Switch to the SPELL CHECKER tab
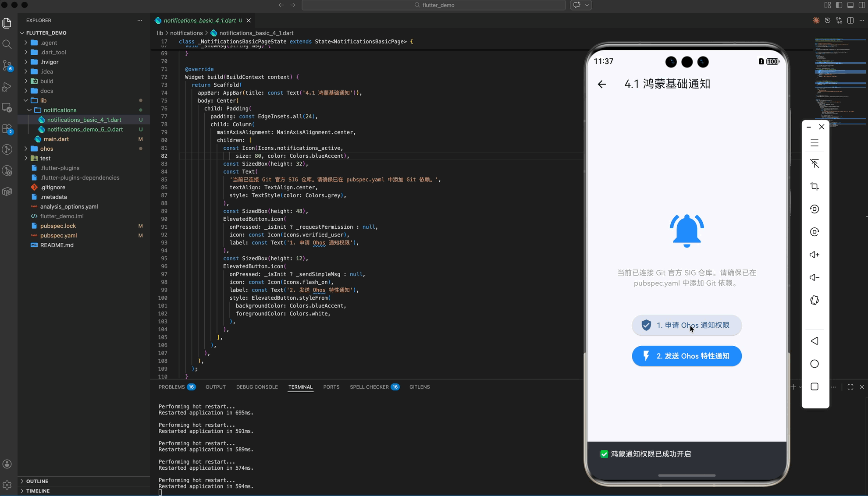Screen dimensions: 868x496 pyautogui.click(x=374, y=387)
